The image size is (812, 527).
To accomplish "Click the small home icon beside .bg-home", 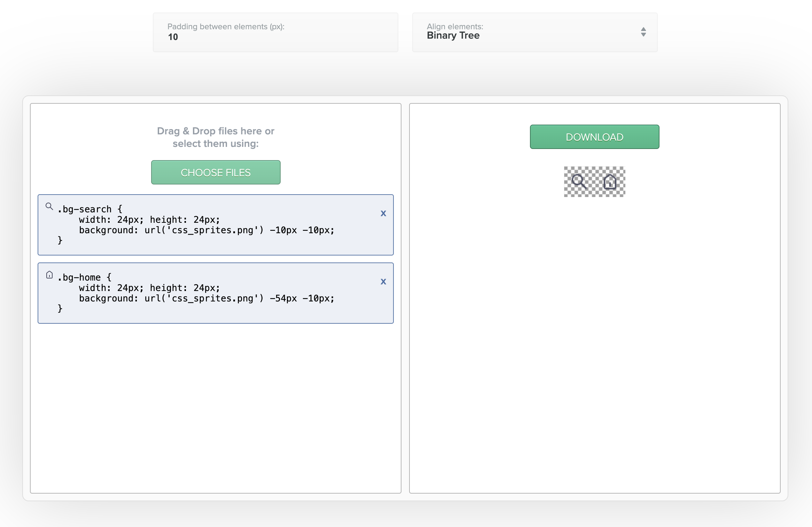I will click(49, 275).
